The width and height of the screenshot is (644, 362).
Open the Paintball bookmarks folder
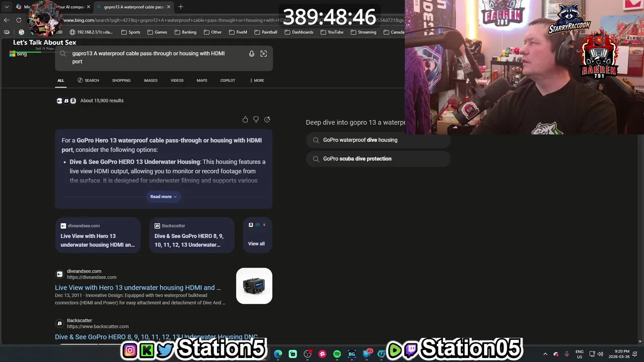tap(266, 32)
